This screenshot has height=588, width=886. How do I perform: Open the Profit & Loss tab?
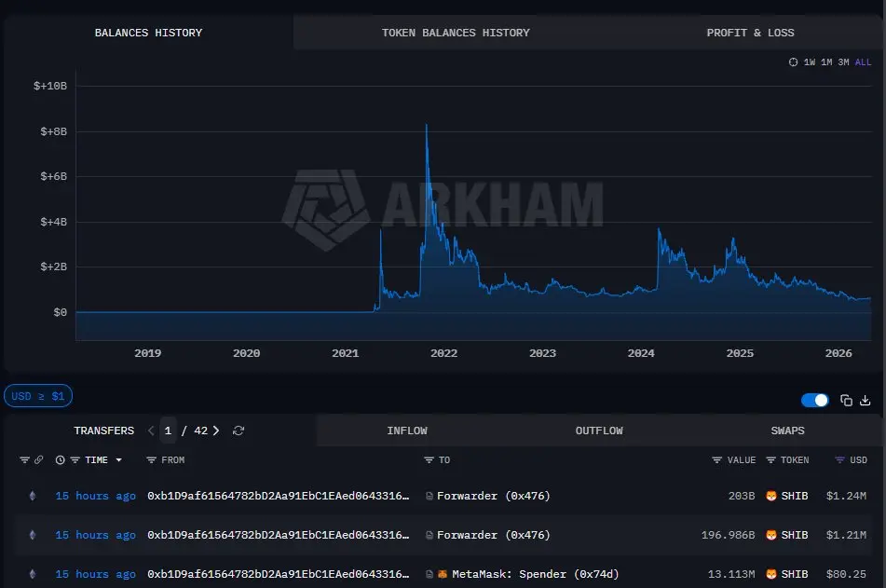click(x=750, y=33)
